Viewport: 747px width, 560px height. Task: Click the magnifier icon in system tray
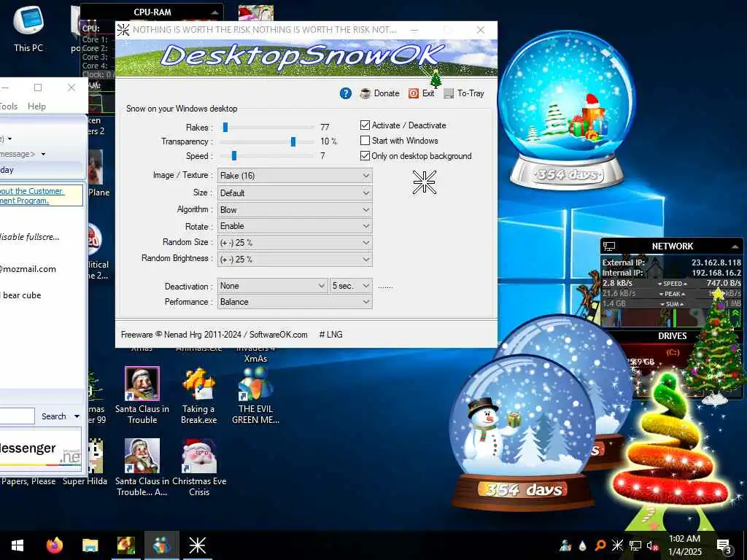coord(600,545)
